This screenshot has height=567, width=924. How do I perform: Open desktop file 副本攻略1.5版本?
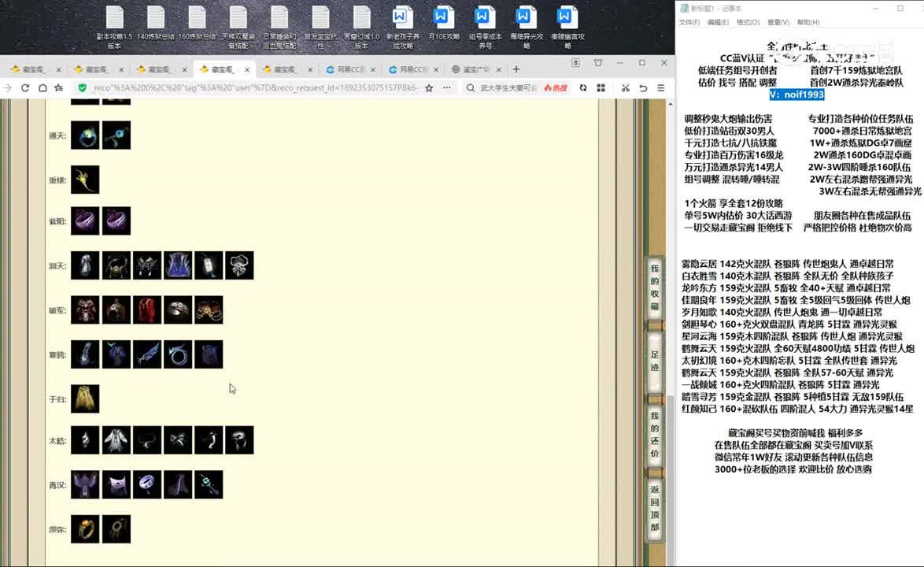(x=114, y=27)
